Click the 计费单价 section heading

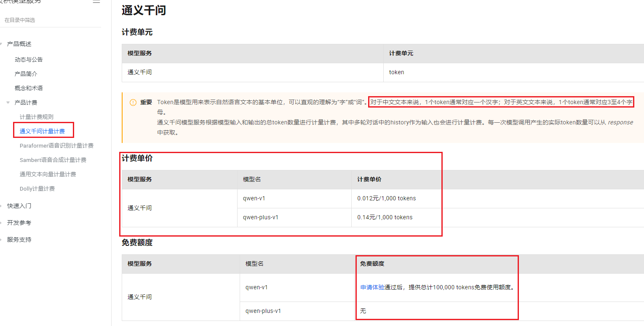pyautogui.click(x=137, y=158)
